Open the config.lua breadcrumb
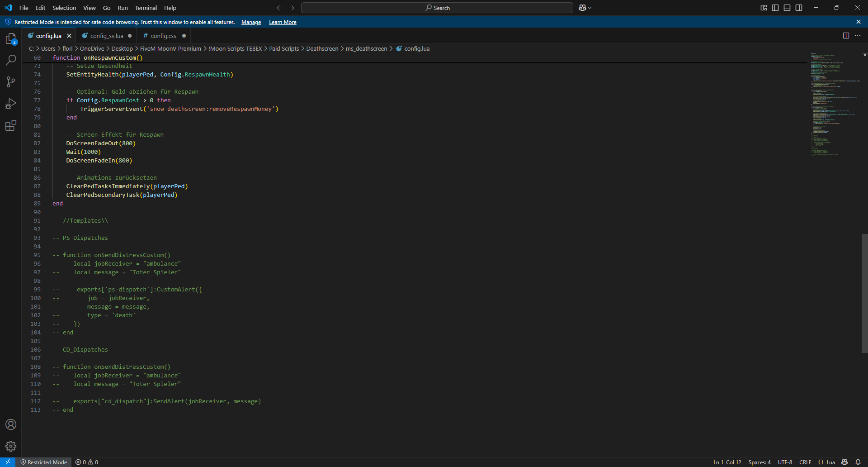868x467 pixels. tap(413, 48)
